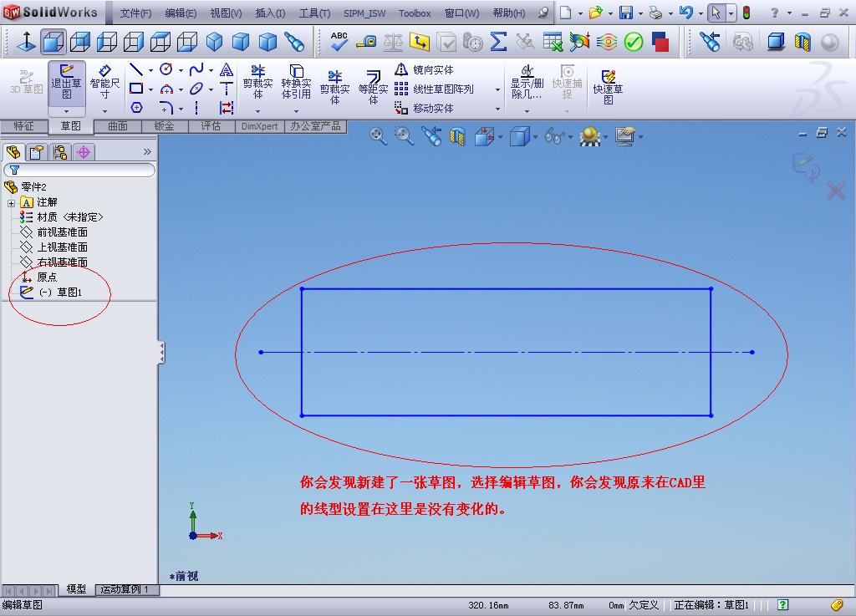Click 智能尺寸 smart dimension tool
This screenshot has width=856, height=616.
[104, 83]
